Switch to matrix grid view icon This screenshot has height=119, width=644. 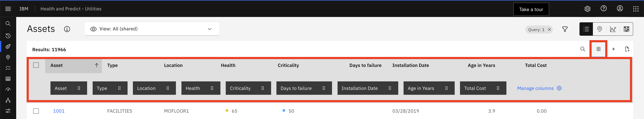pos(626,29)
